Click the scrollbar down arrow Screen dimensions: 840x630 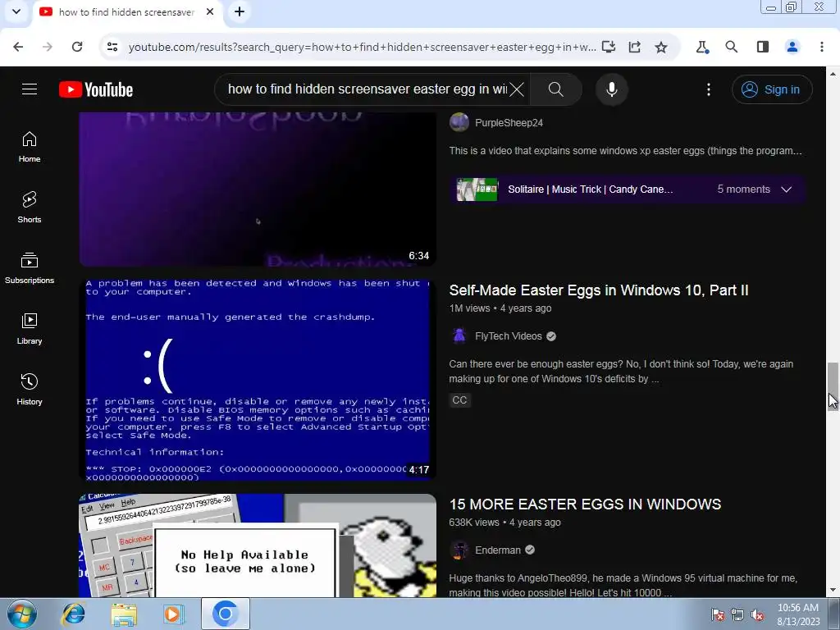coord(833,591)
